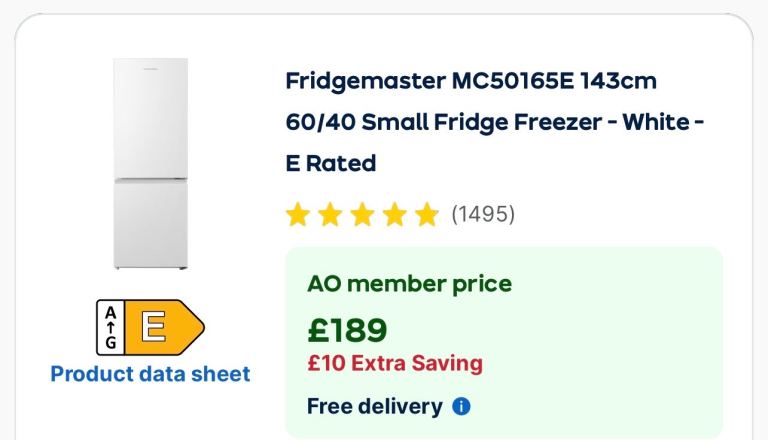
Task: Click the 60/40 Small Fridge Freezer title line
Action: 495,122
